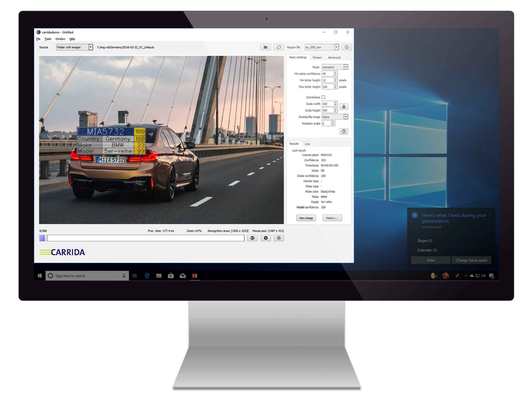Click the region file info icon

point(346,47)
